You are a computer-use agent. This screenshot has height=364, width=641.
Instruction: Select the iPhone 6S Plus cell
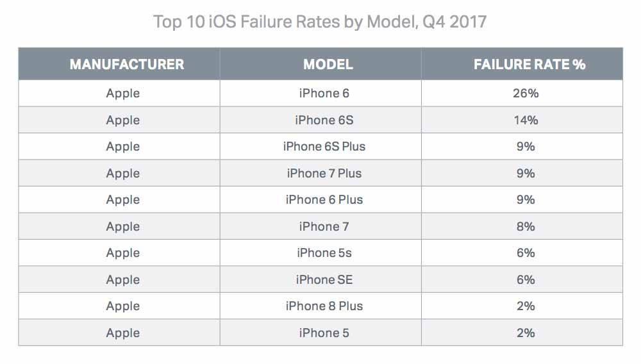(324, 146)
